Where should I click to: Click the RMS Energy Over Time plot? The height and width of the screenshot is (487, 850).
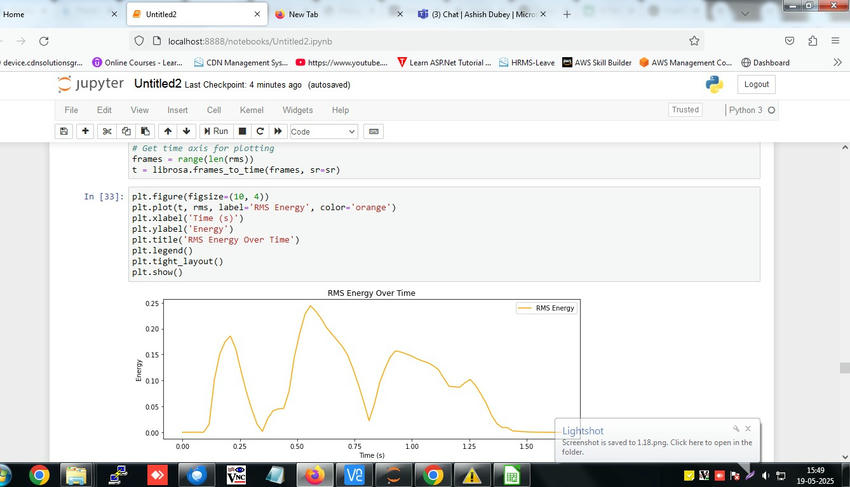pyautogui.click(x=359, y=374)
